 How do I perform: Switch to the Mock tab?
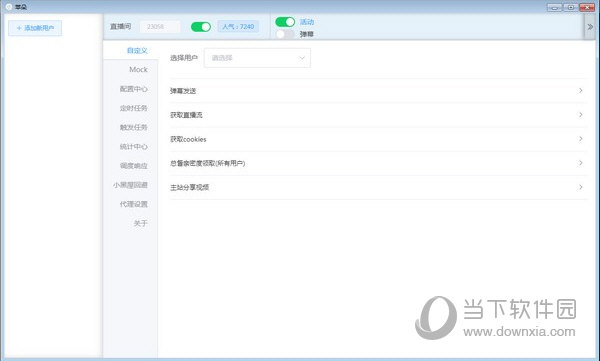(130, 70)
